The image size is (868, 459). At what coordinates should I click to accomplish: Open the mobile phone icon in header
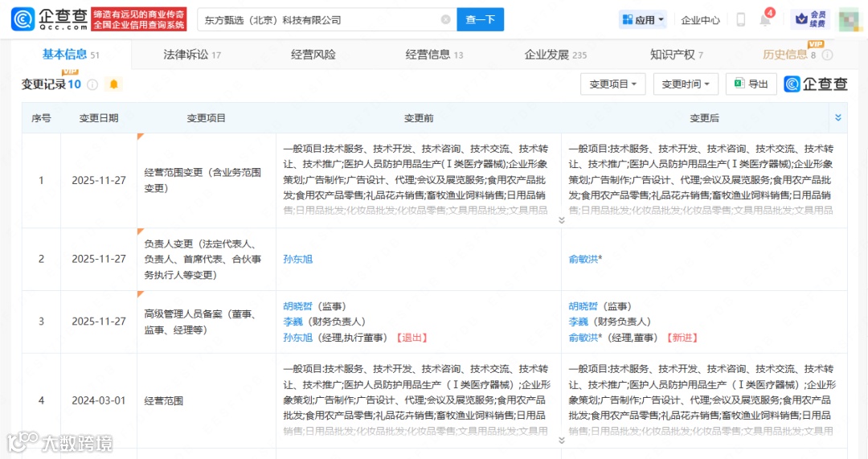(x=741, y=20)
